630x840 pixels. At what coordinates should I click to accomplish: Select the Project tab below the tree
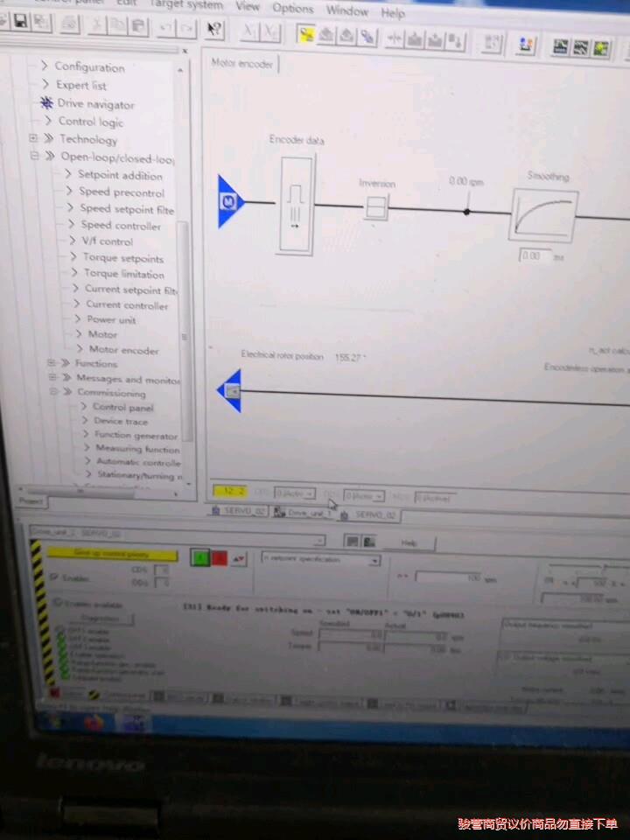pyautogui.click(x=31, y=500)
